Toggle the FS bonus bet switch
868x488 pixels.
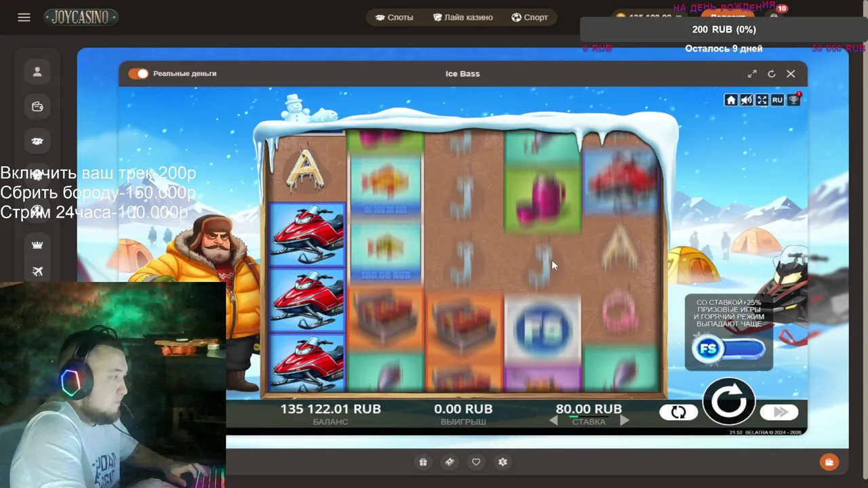(x=729, y=349)
